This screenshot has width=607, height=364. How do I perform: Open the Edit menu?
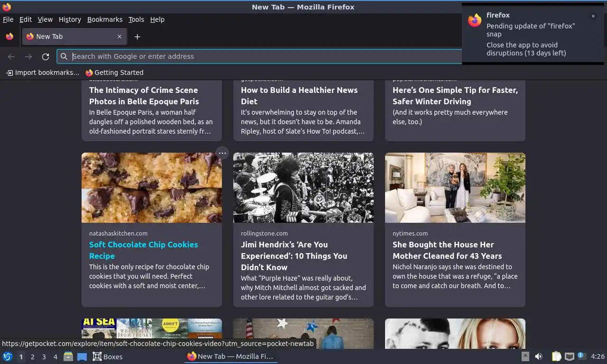26,19
